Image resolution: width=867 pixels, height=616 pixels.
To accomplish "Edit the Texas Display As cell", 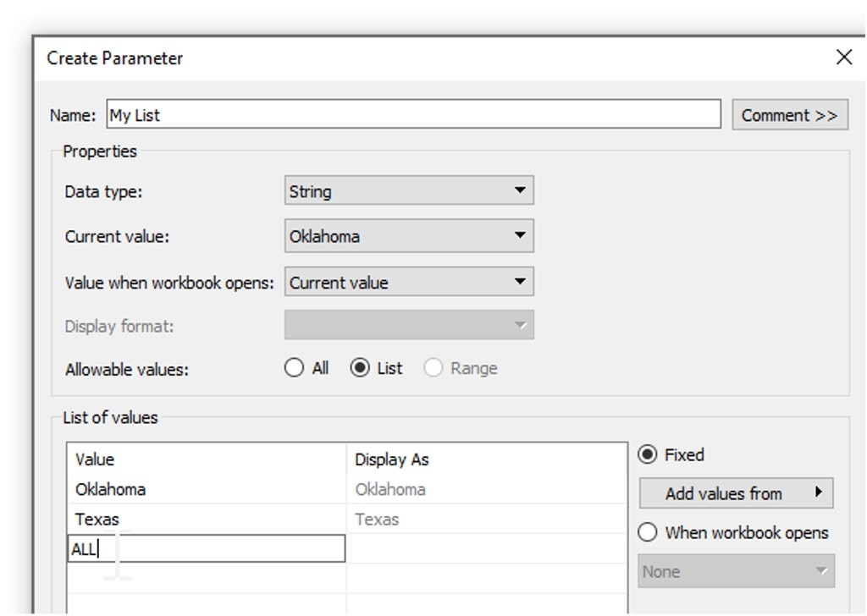I will pos(487,520).
